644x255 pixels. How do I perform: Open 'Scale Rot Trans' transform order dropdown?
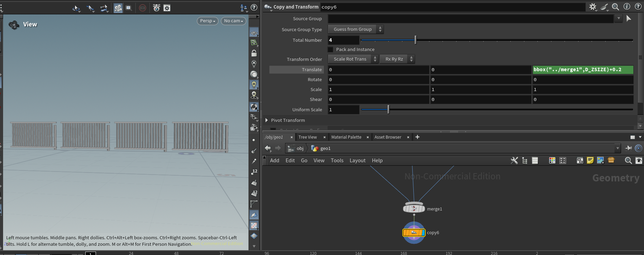pos(353,59)
